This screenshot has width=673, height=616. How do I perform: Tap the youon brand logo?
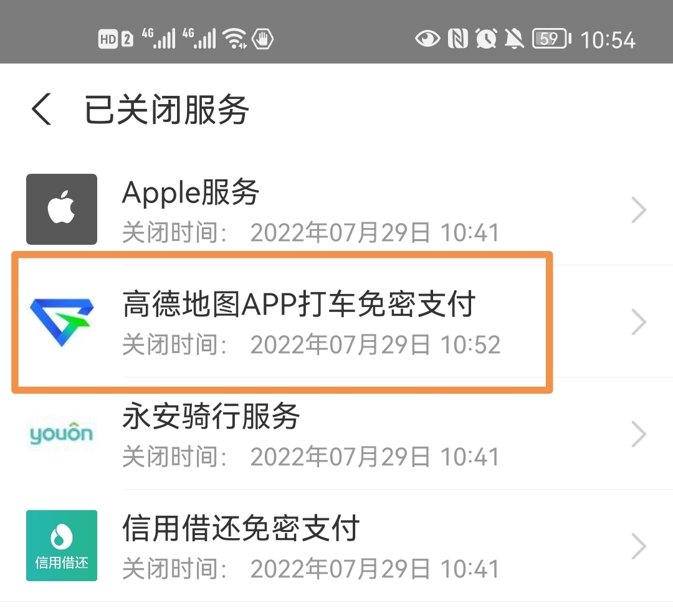(x=61, y=434)
